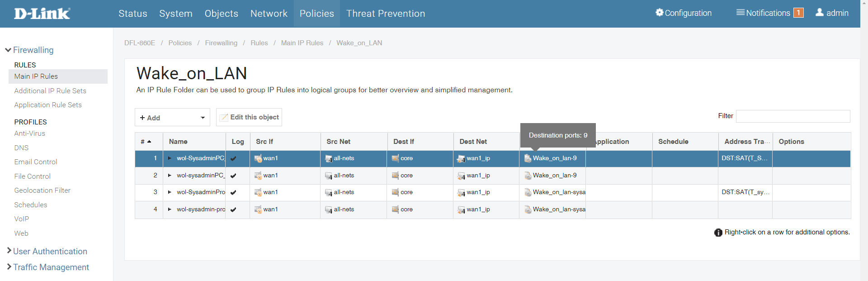Click the core interface icon in row 3
The height and width of the screenshot is (281, 868).
(x=395, y=192)
